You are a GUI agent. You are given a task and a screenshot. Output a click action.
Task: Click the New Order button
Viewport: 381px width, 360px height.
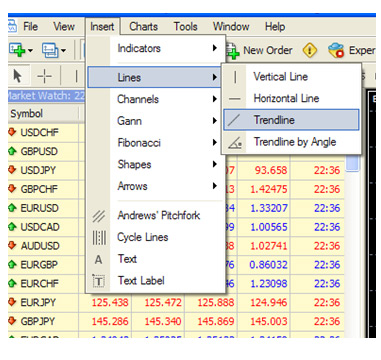tap(259, 51)
